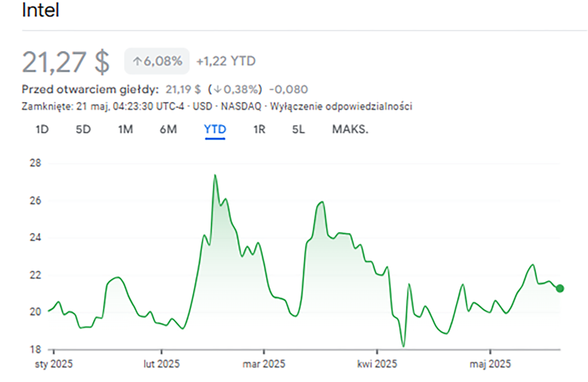Screen dimensions: 588x382
Task: Click the pre-market price 21,19 $
Action: click(184, 90)
